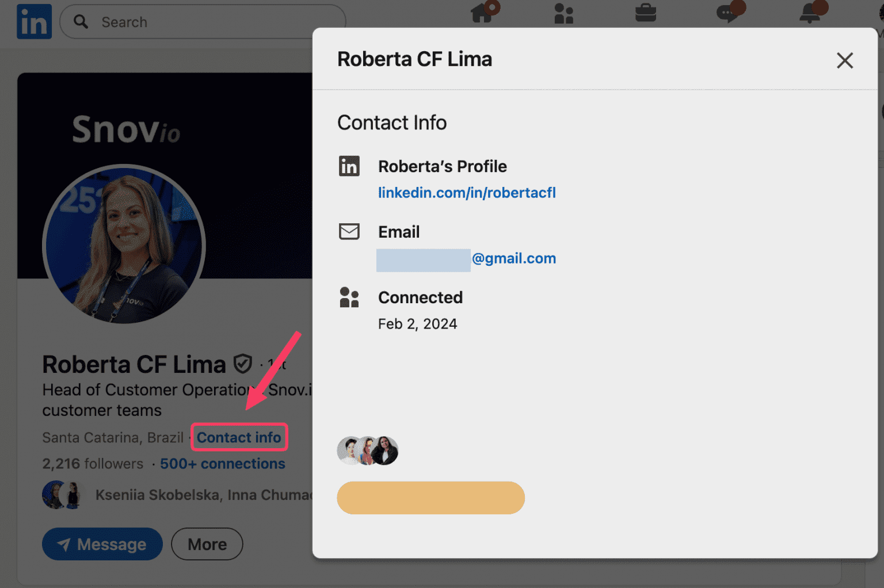Close the Contact Info dialog

click(x=844, y=60)
